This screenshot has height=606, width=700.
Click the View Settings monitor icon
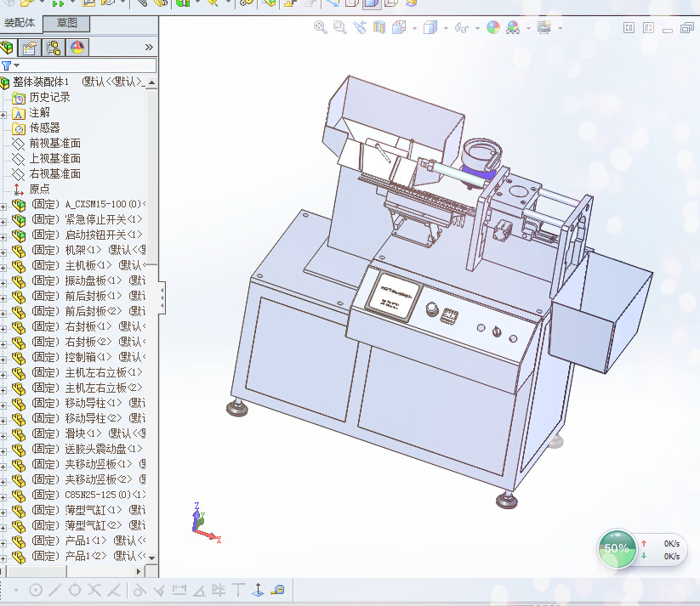point(544,28)
